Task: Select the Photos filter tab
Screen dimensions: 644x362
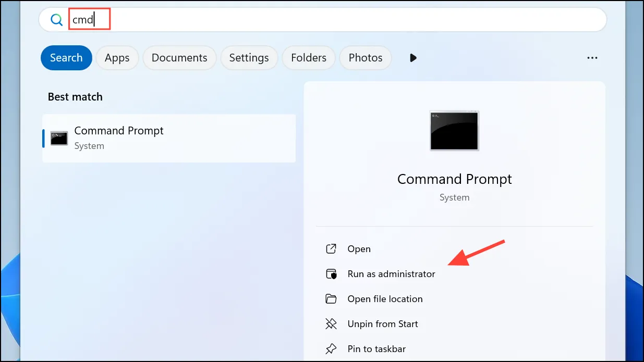Action: pos(366,58)
